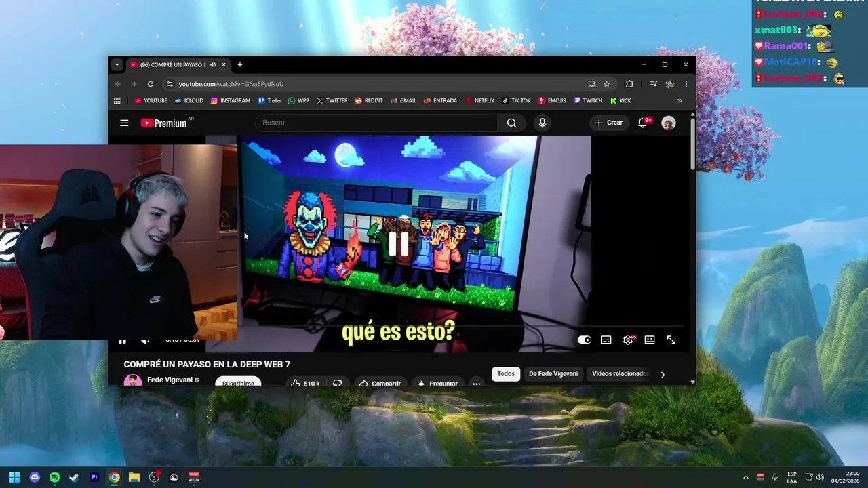Open Discord from the taskbar

35,477
